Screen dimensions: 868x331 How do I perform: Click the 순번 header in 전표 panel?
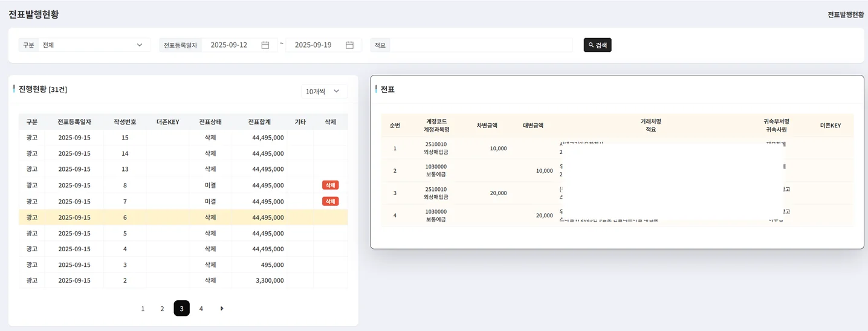(x=395, y=126)
